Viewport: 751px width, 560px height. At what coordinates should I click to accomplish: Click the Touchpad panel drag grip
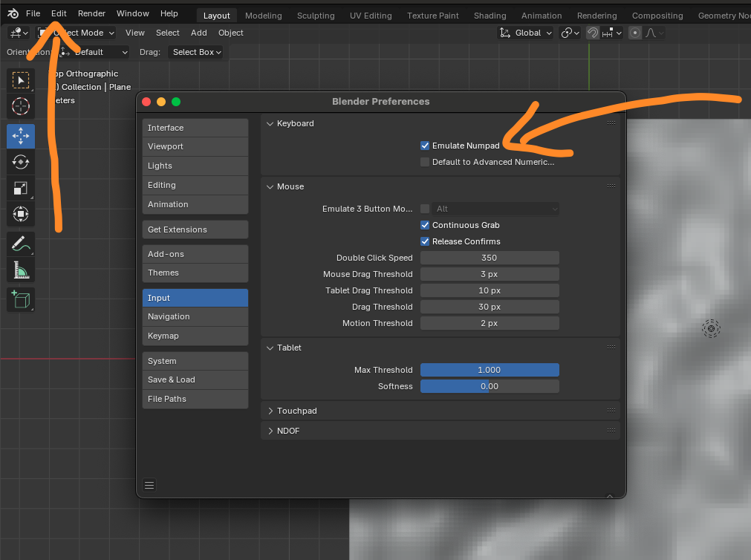point(611,411)
